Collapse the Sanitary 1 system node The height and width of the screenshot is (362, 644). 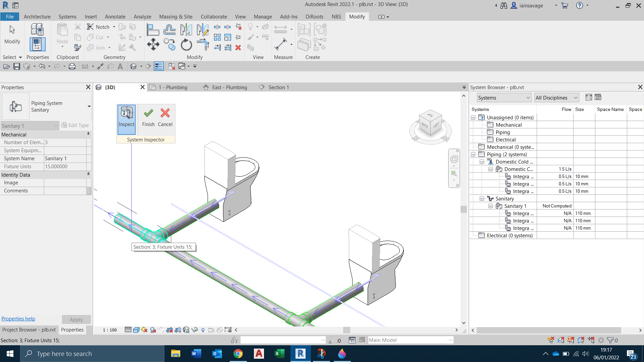tap(490, 206)
